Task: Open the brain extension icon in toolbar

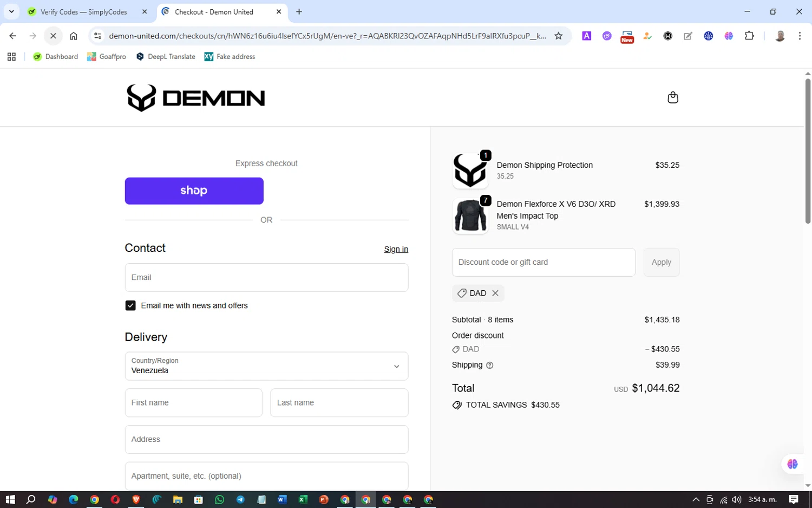Action: click(729, 36)
